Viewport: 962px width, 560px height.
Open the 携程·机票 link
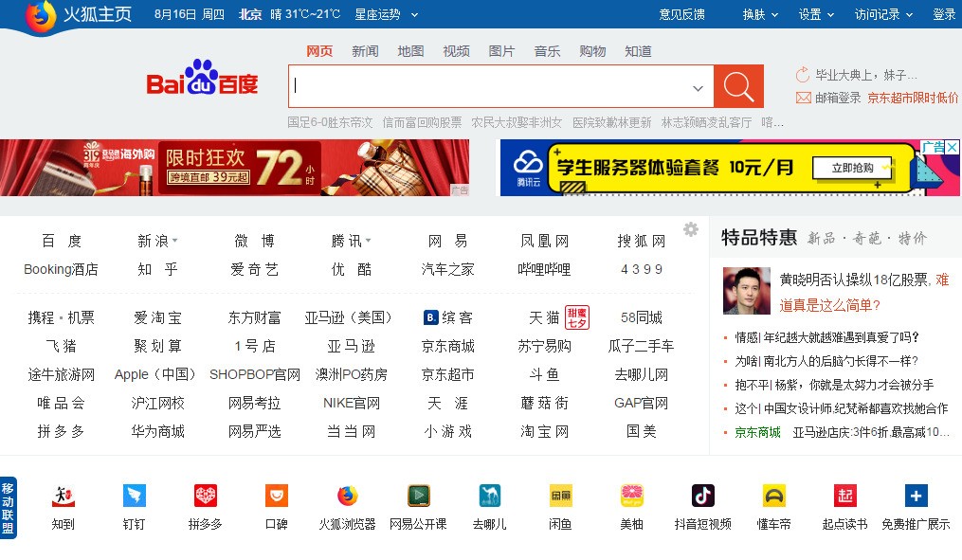pyautogui.click(x=62, y=317)
